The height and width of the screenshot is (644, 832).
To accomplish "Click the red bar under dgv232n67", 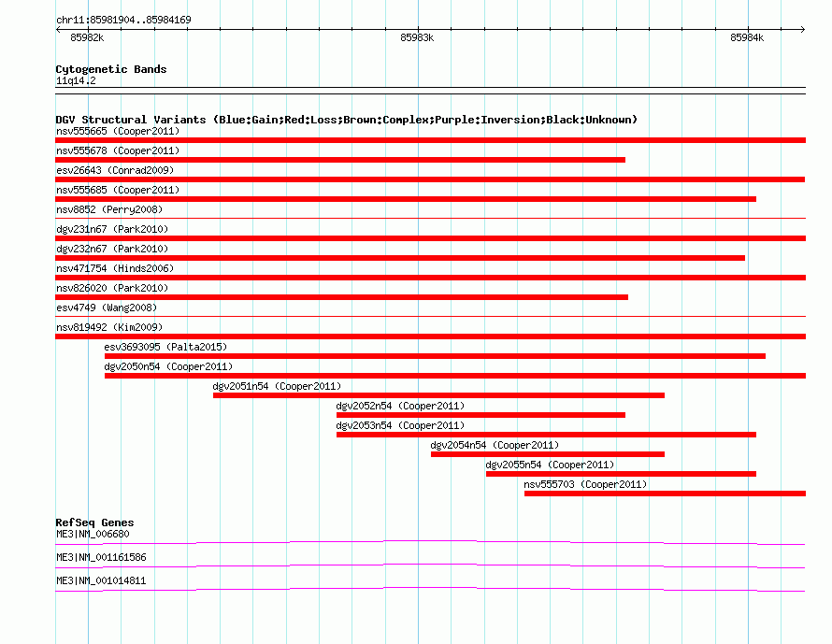I will click(400, 258).
